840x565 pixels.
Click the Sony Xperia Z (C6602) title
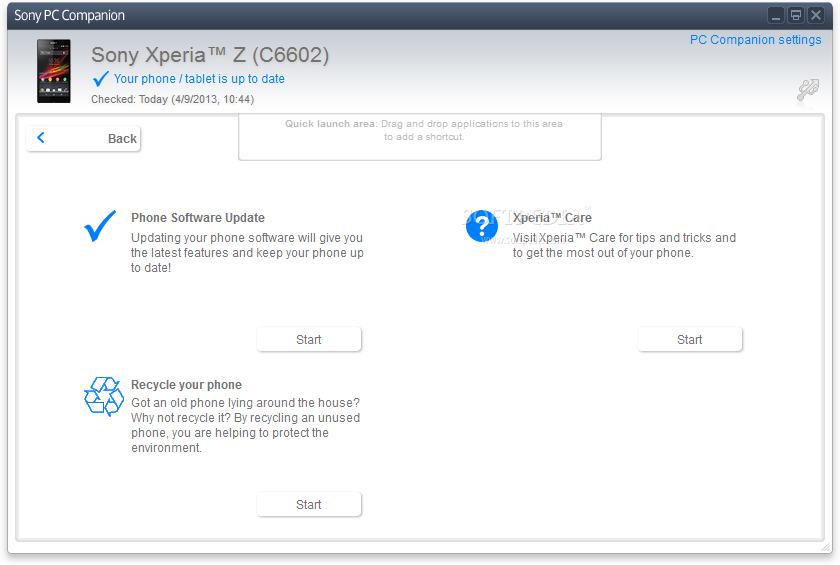(x=210, y=55)
